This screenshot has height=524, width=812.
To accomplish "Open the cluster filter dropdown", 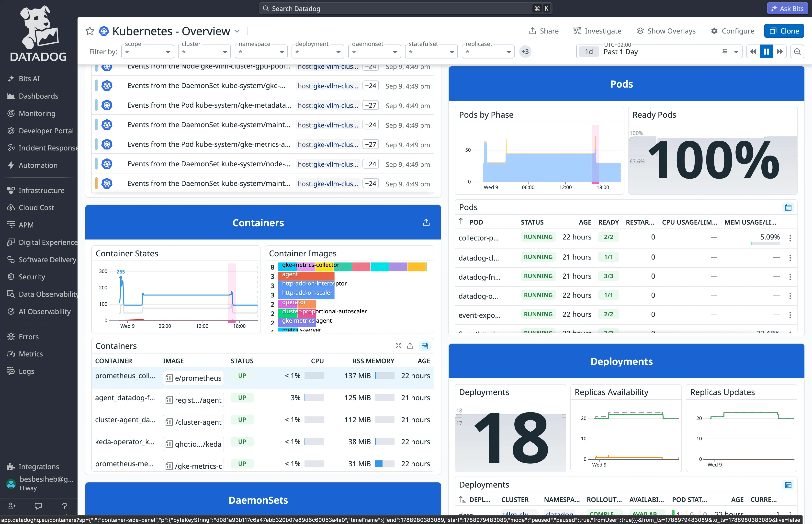I will click(x=204, y=52).
